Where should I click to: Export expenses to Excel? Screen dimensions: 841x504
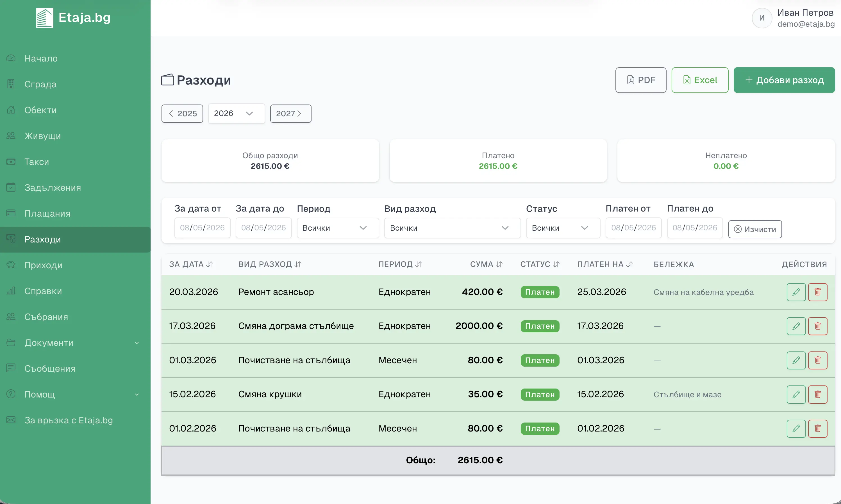[699, 80]
